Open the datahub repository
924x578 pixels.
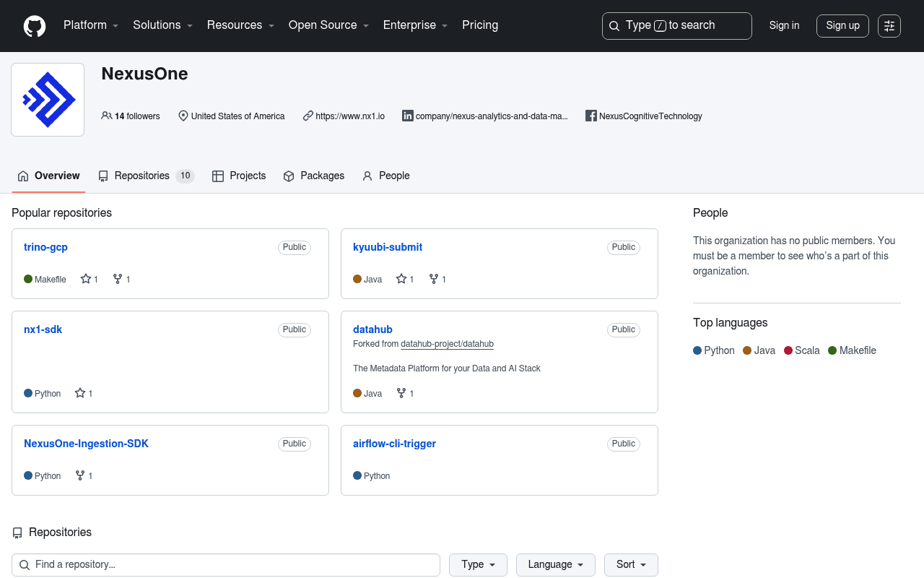coord(372,329)
